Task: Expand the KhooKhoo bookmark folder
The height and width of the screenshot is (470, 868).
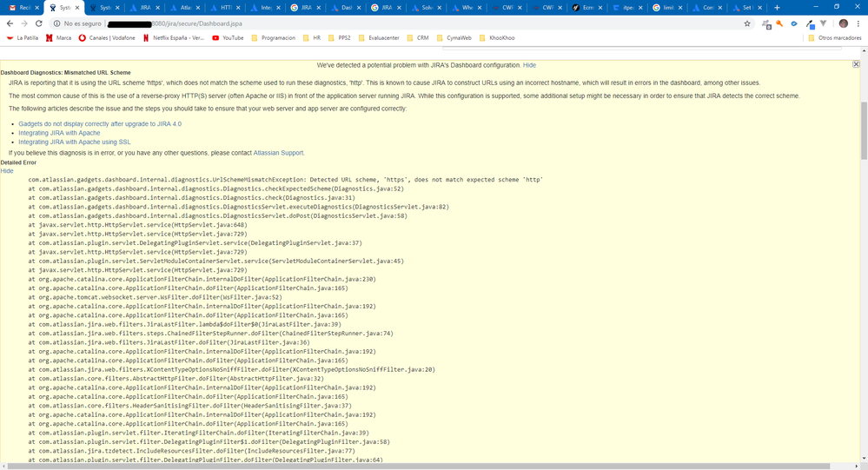Action: (497, 38)
